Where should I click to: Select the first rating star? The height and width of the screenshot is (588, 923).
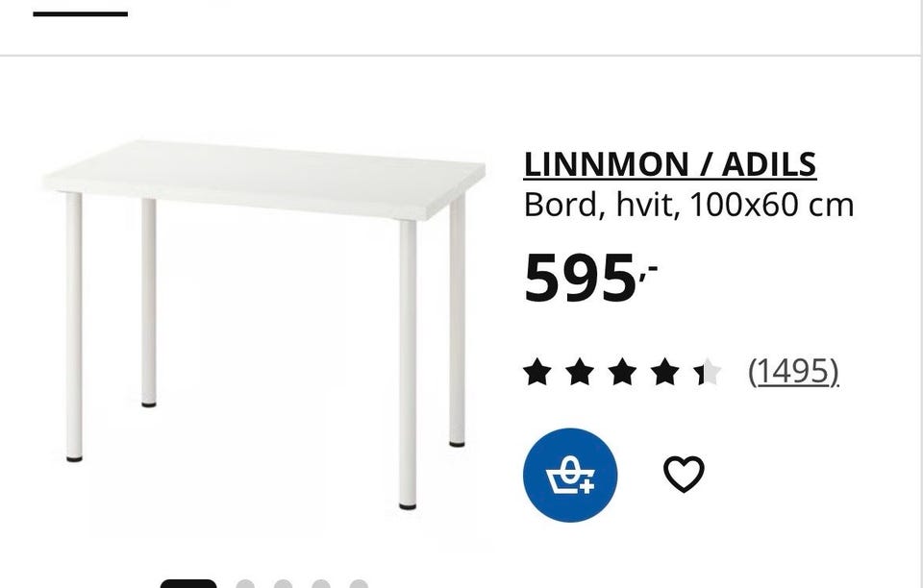(536, 372)
